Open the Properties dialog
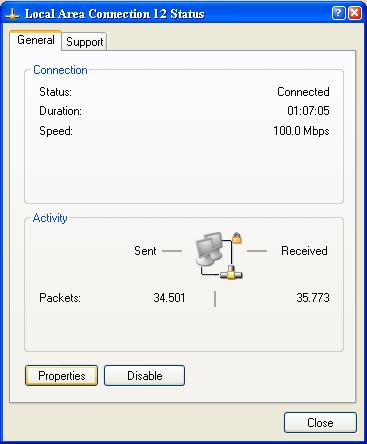Screen dimensions: 367x444 [x=61, y=376]
